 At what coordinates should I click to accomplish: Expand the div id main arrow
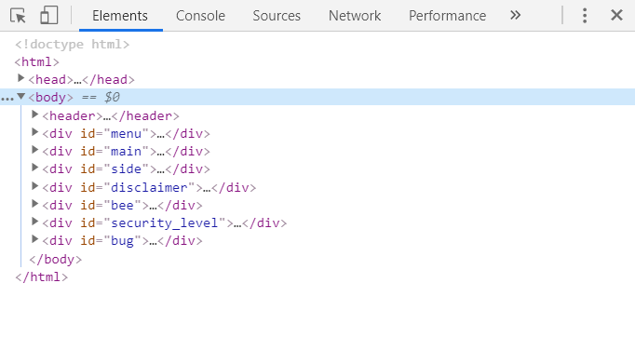[34, 150]
